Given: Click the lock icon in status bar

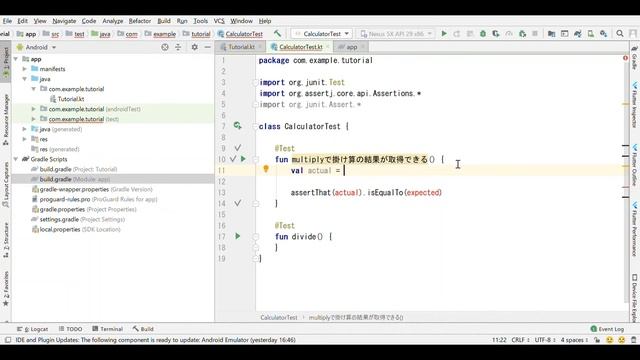Looking at the screenshot, I should tap(597, 340).
